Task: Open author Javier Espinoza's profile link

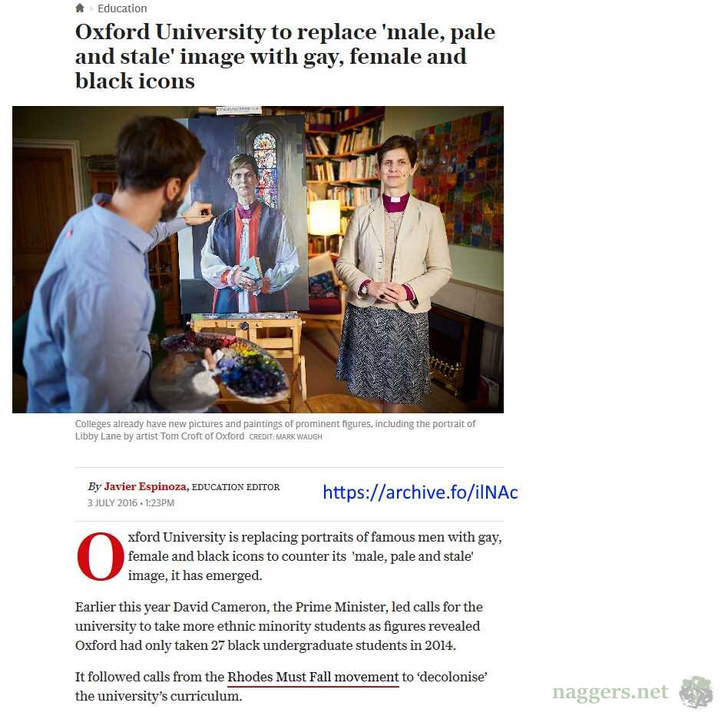Action: click(145, 486)
